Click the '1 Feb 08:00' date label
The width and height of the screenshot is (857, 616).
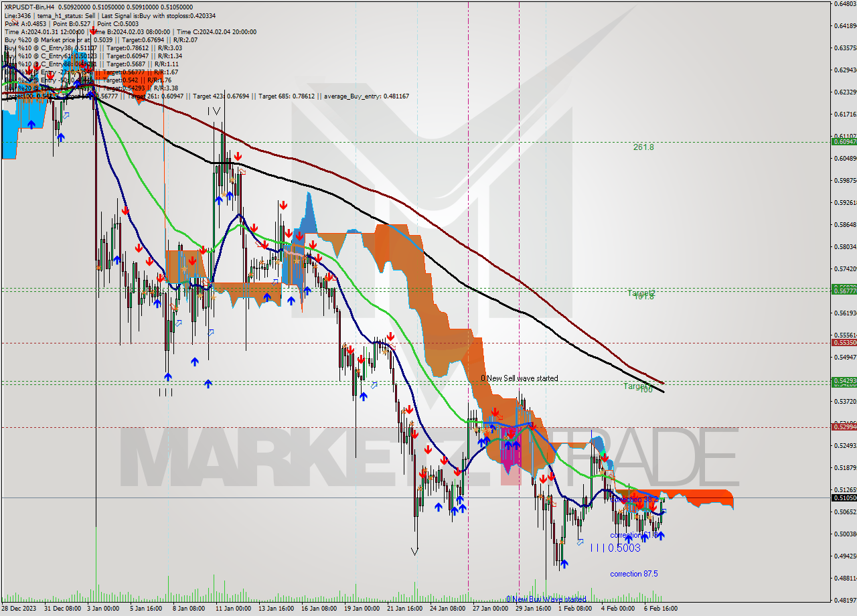click(x=574, y=609)
